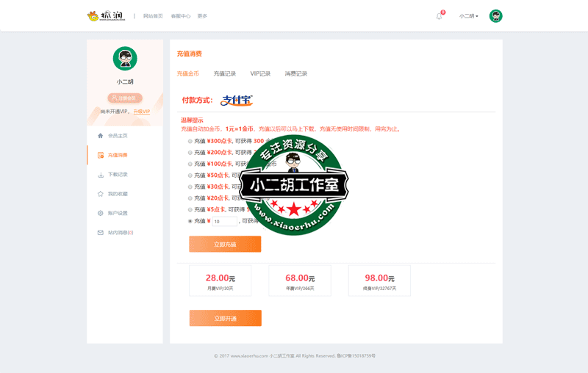Open 我的收藏 star icon in sidebar
The height and width of the screenshot is (373, 588).
(101, 194)
